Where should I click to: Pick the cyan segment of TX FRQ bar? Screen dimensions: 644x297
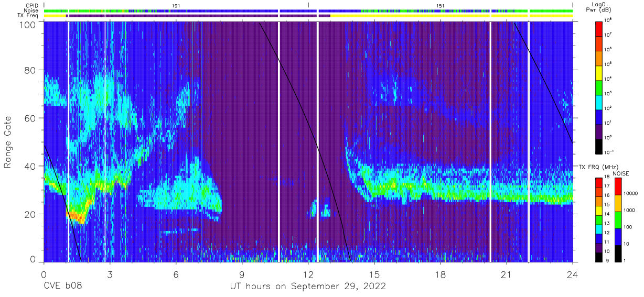(599, 229)
